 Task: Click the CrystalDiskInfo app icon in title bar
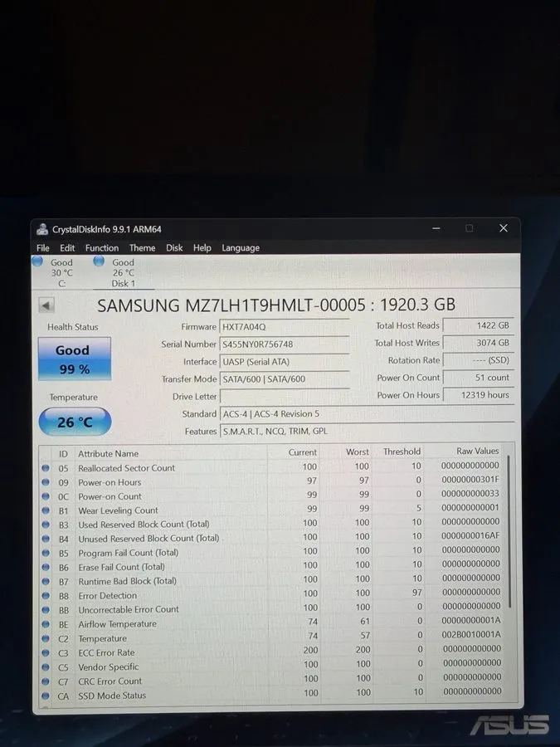(42, 229)
